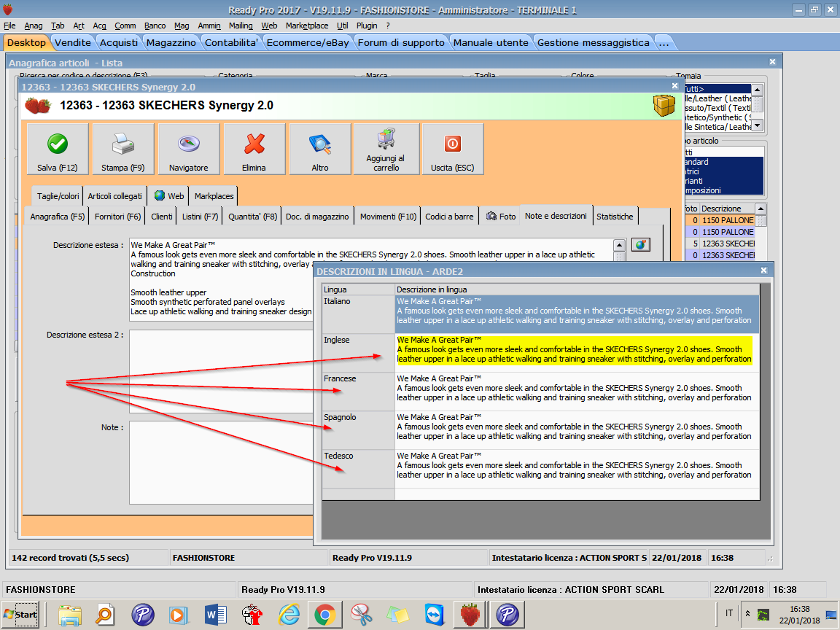Open the Anag menu
The width and height of the screenshot is (840, 630).
click(34, 26)
